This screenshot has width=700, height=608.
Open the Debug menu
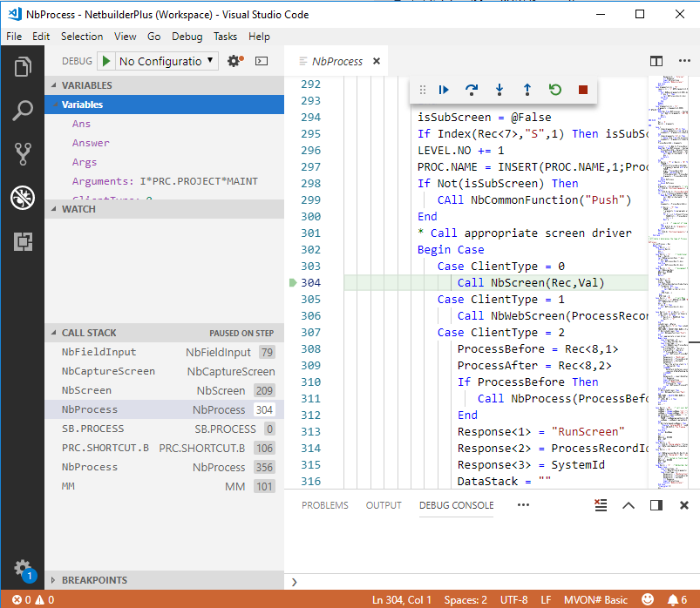pyautogui.click(x=187, y=37)
